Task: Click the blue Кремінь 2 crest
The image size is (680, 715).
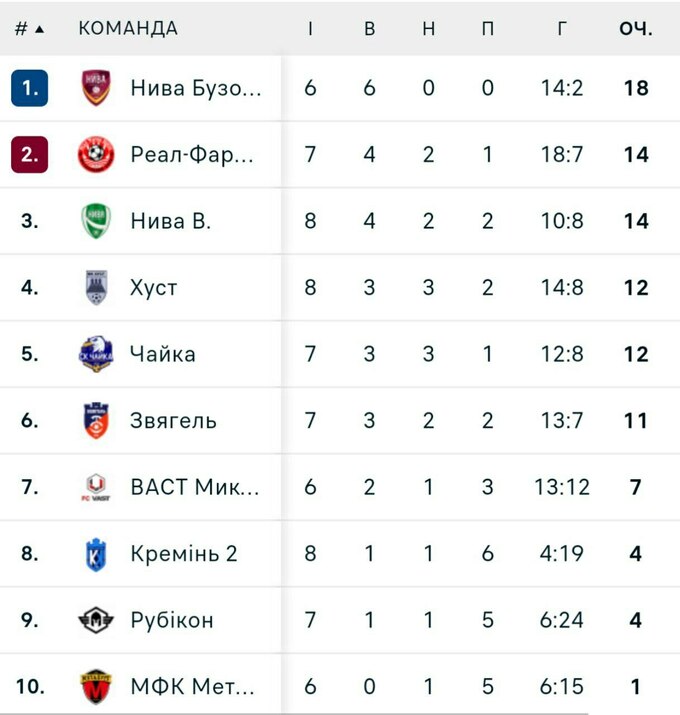Action: pyautogui.click(x=96, y=554)
